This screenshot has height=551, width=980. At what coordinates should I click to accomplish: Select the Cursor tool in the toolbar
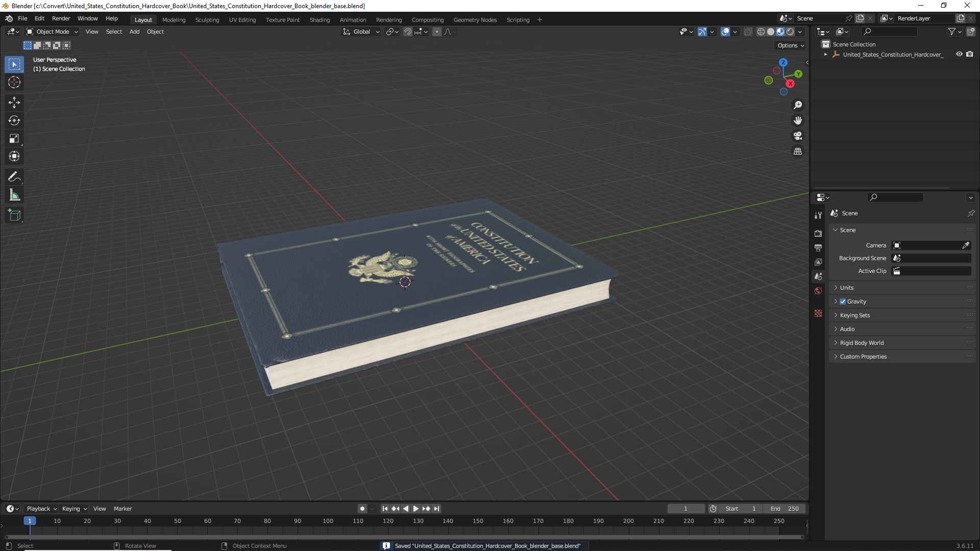(14, 82)
